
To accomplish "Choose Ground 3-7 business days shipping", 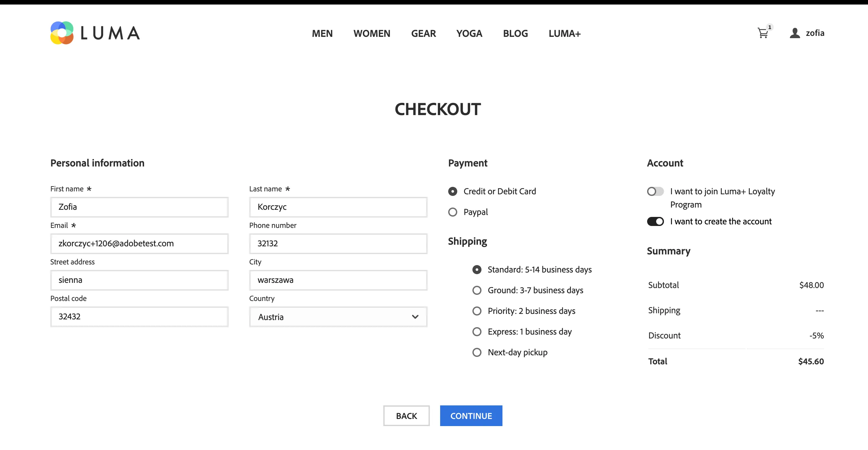I will point(477,290).
